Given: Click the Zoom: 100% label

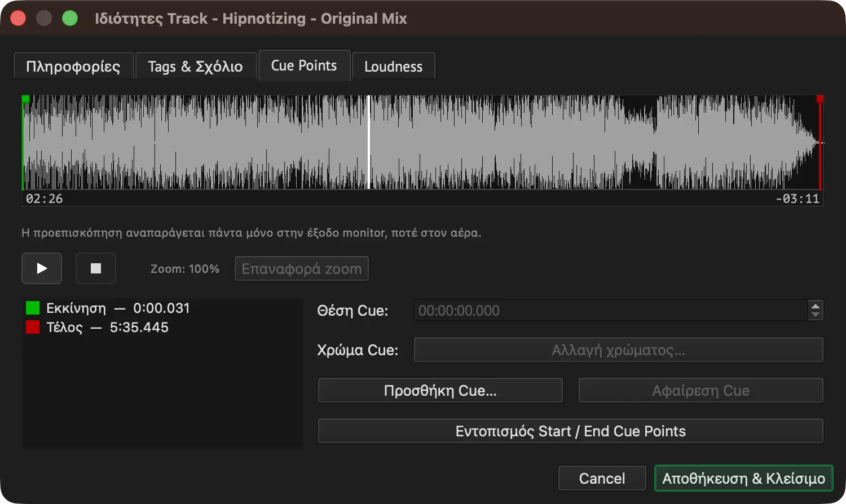Looking at the screenshot, I should 185,269.
